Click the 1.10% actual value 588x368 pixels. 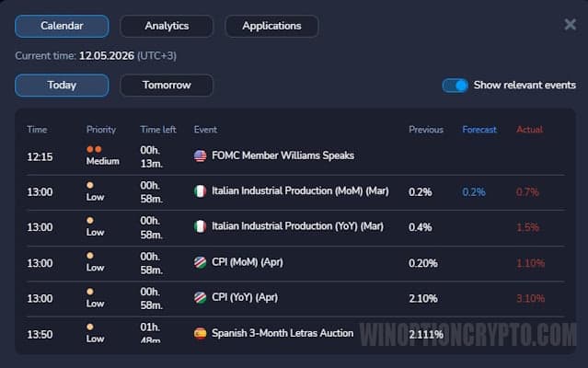pos(530,263)
